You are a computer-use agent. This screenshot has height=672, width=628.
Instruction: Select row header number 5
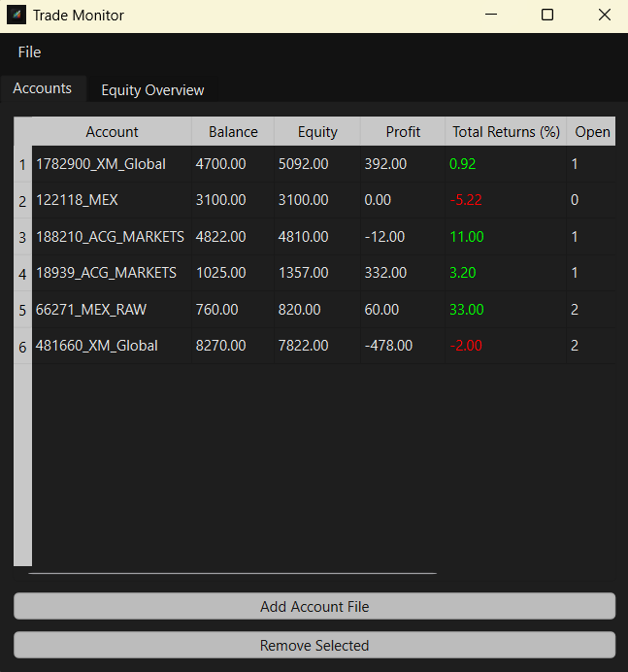point(22,310)
